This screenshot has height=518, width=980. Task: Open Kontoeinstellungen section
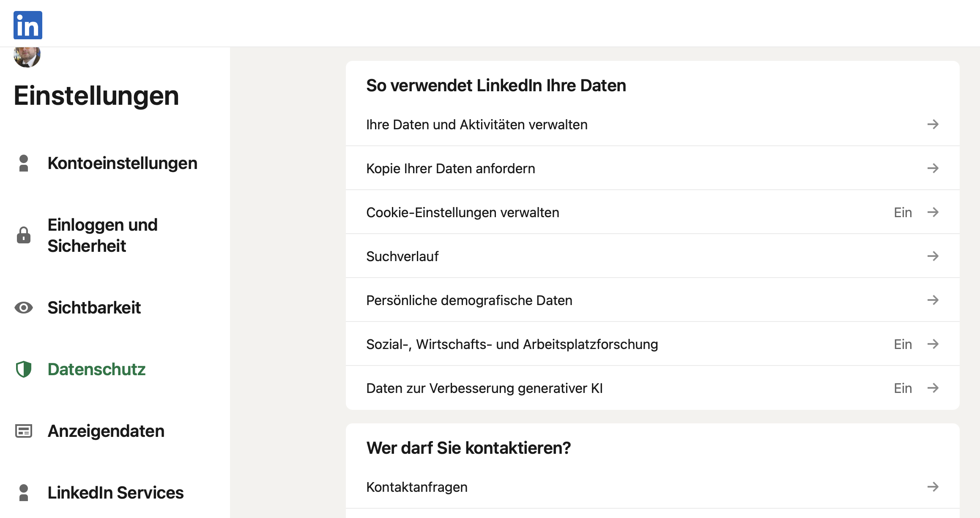122,163
